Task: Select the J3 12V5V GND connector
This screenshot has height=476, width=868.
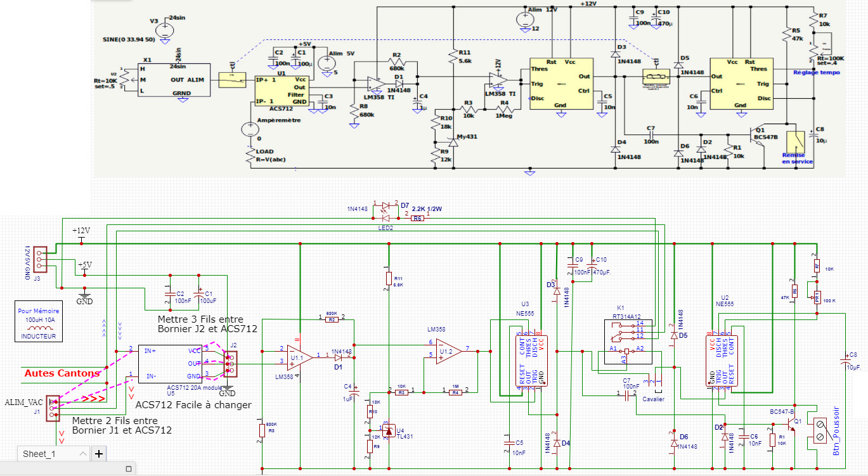Action: pyautogui.click(x=39, y=259)
